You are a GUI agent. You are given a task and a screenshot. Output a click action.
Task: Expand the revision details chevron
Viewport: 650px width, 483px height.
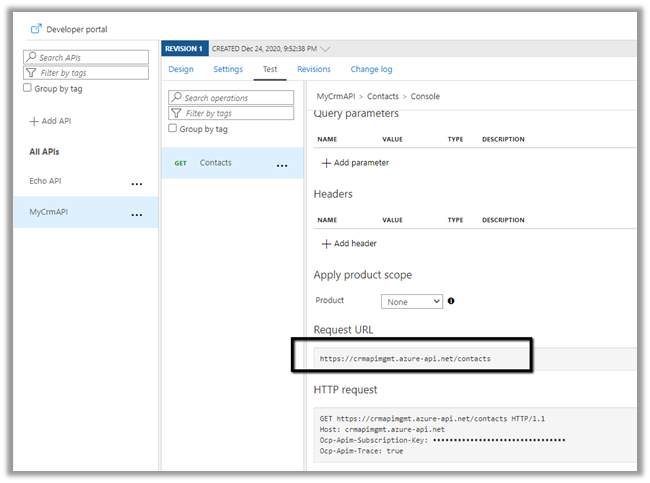tap(325, 48)
